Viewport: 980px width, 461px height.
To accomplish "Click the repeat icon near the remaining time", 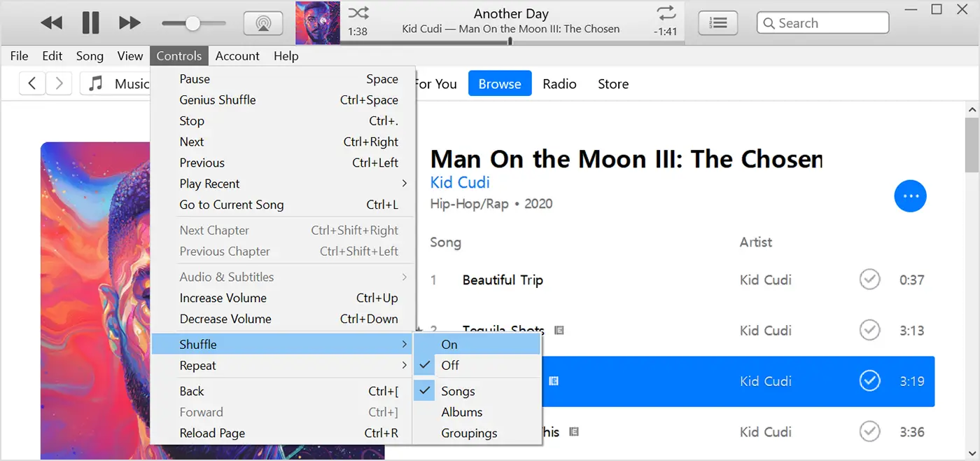I will click(665, 13).
